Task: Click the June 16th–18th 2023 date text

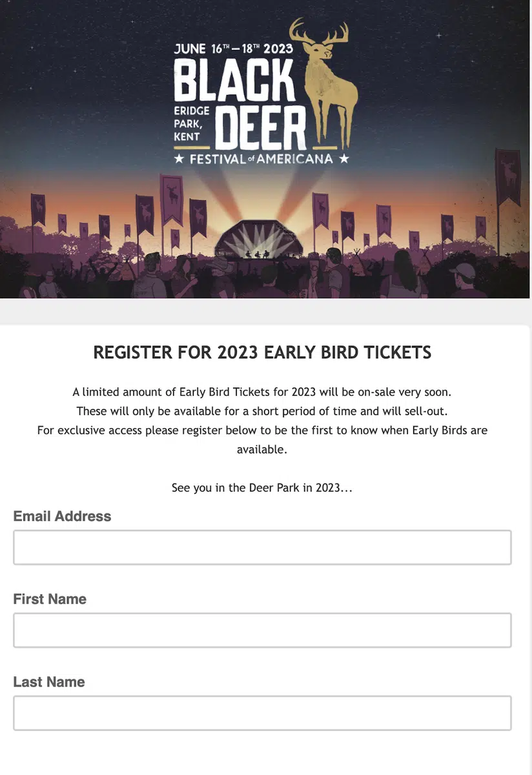Action: [x=233, y=49]
